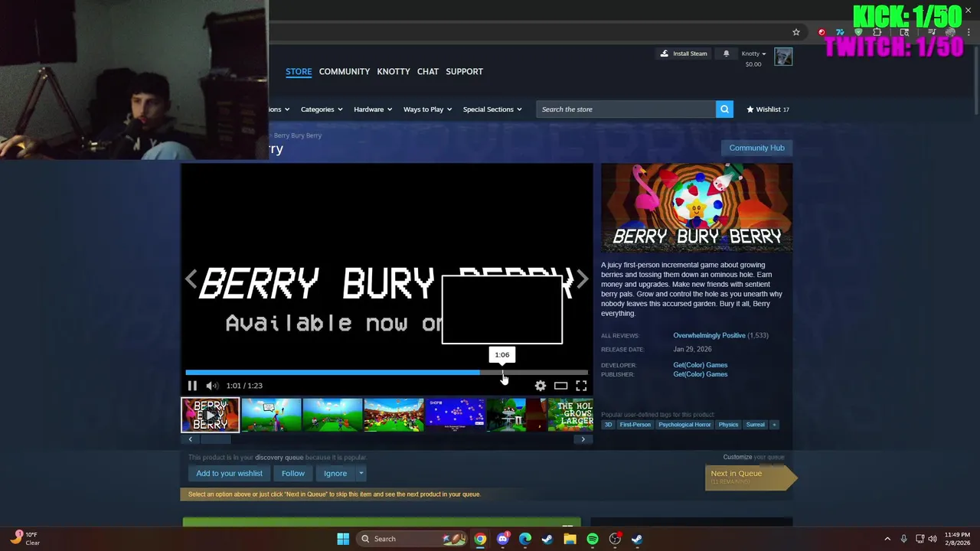Expand the arrow dropdown beside Ignore

click(361, 473)
